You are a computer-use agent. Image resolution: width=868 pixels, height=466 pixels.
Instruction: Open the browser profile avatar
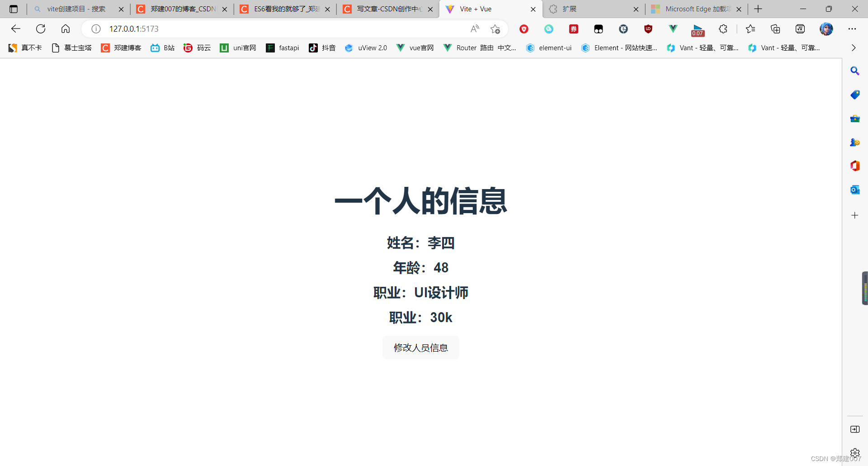coord(827,29)
